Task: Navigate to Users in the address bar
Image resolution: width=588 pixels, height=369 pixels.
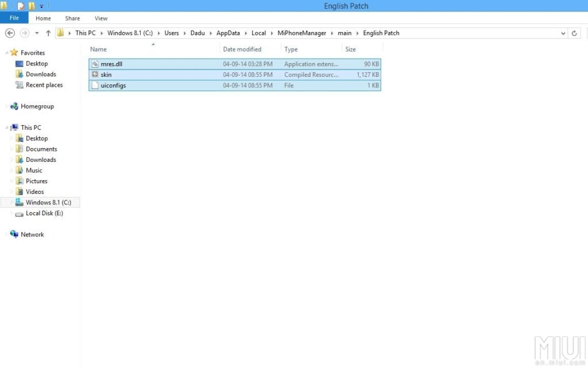Action: click(x=172, y=33)
